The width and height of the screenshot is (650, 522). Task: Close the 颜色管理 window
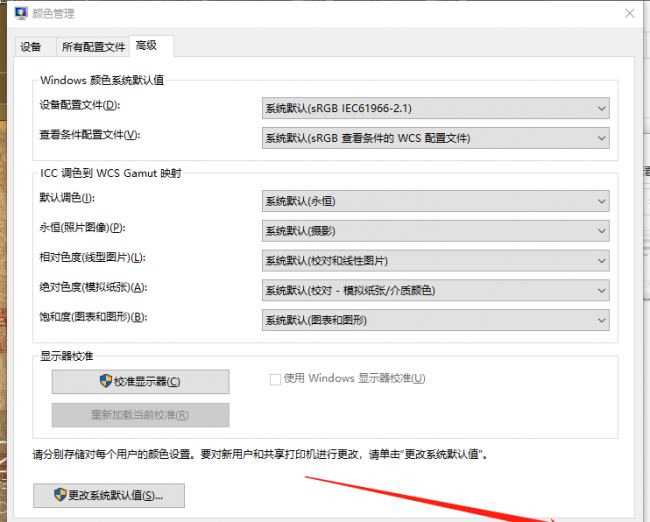(629, 13)
